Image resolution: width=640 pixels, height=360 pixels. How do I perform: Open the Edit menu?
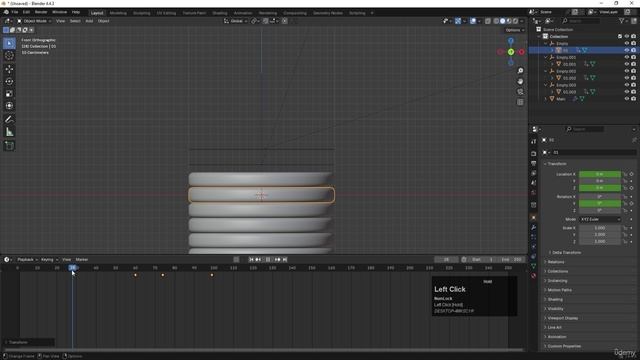(x=26, y=12)
